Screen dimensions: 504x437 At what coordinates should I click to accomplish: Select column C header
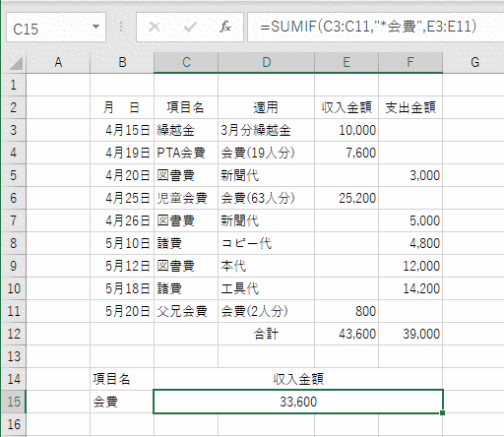pos(186,62)
